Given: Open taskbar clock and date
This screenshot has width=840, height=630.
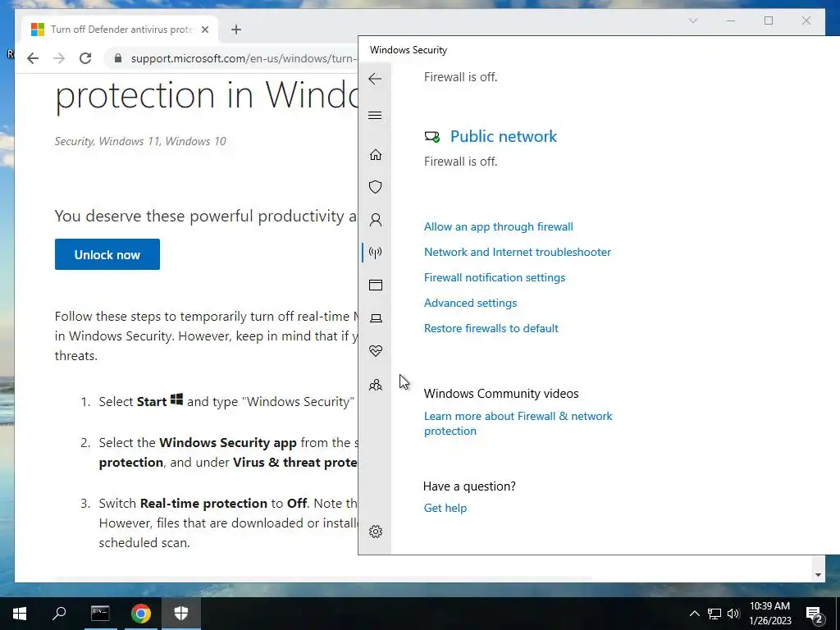Looking at the screenshot, I should point(769,614).
